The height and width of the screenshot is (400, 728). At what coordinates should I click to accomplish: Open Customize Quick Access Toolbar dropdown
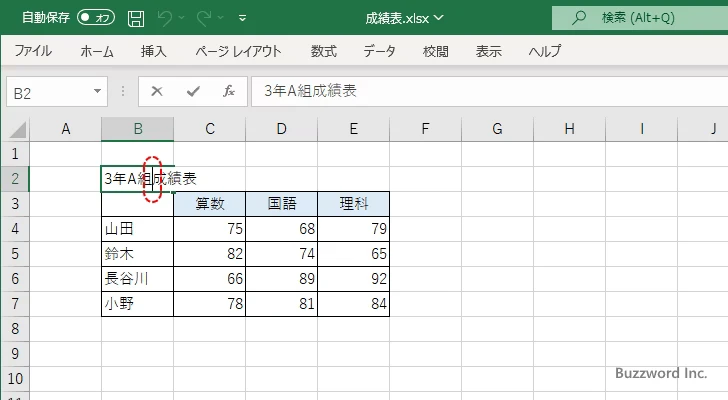click(x=242, y=18)
